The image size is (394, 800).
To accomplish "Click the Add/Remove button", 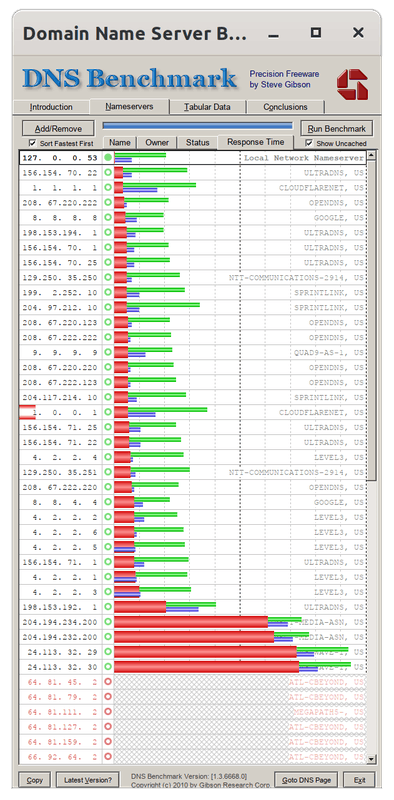I will point(58,129).
